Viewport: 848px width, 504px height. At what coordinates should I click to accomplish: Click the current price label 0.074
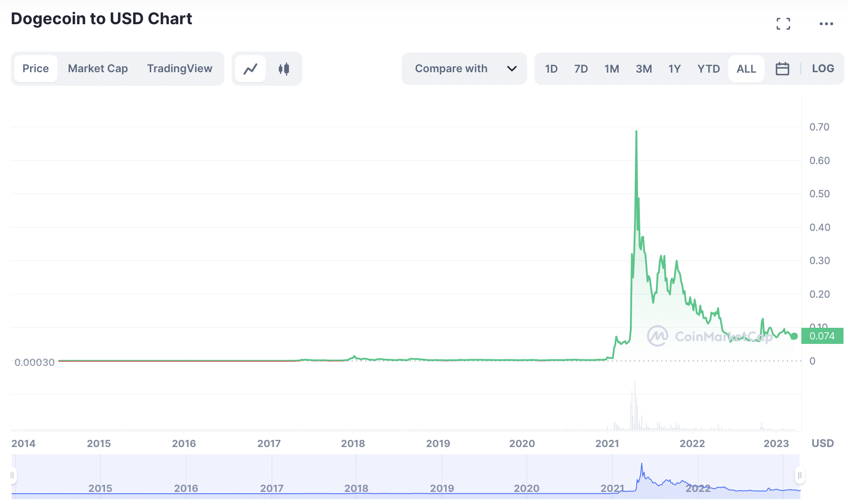tap(822, 336)
